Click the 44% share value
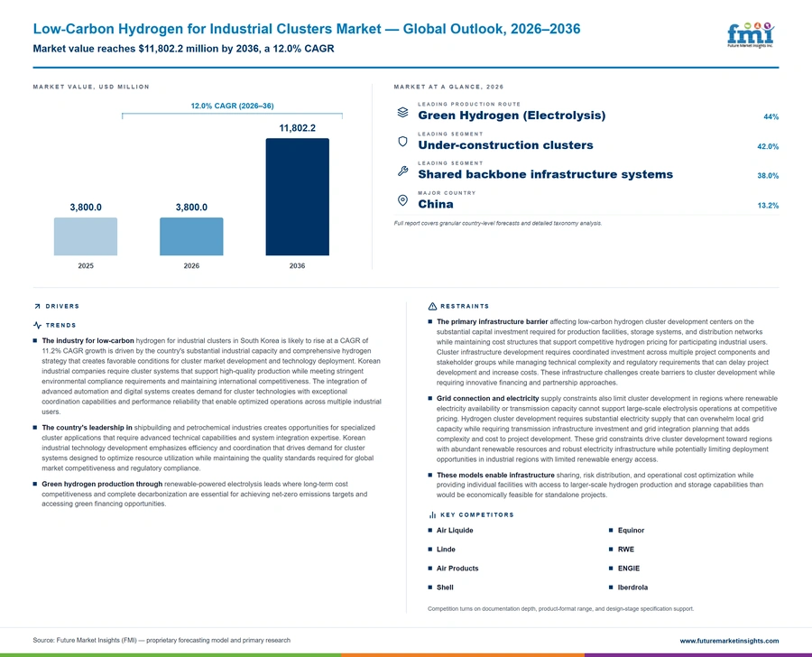812x657 pixels. (771, 117)
